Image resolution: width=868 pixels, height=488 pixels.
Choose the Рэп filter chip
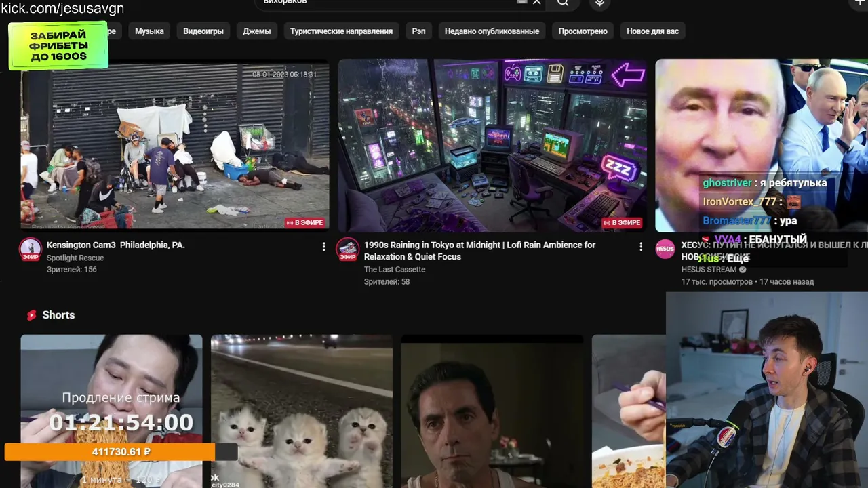pyautogui.click(x=419, y=31)
